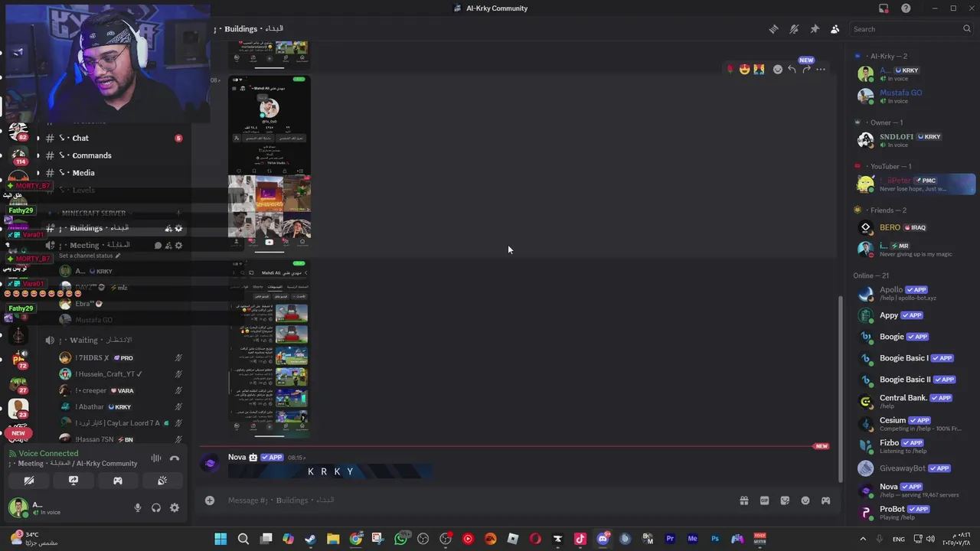Open the Waiting voice channel
The image size is (980, 551).
coord(113,340)
